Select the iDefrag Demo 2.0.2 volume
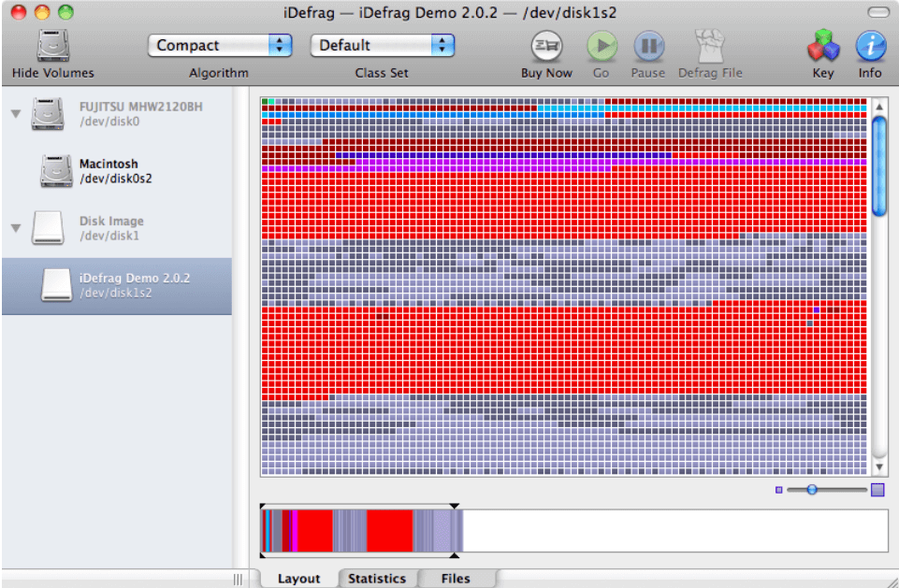The image size is (899, 588). coord(117,286)
